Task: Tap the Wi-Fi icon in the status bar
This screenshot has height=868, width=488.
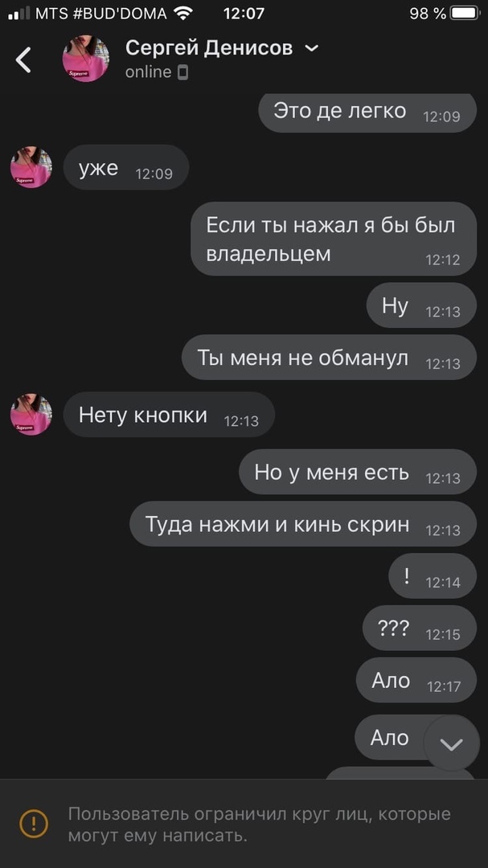Action: pyautogui.click(x=182, y=14)
